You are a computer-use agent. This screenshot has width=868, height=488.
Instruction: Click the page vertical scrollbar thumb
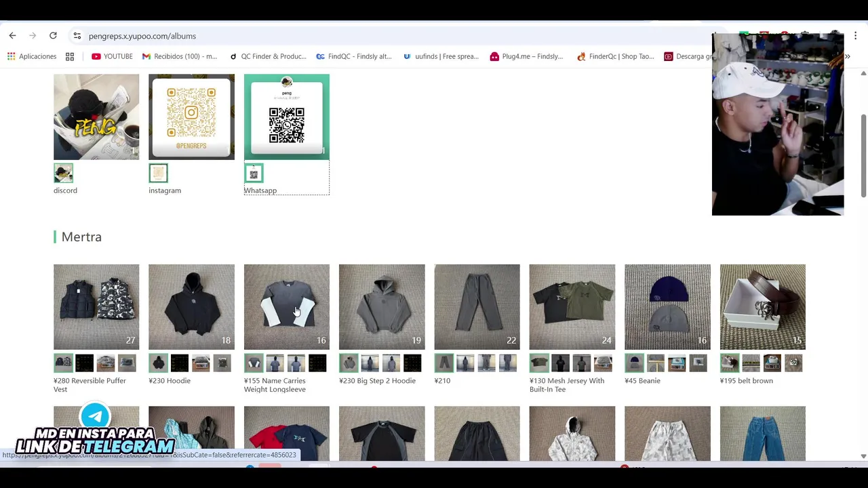863,156
